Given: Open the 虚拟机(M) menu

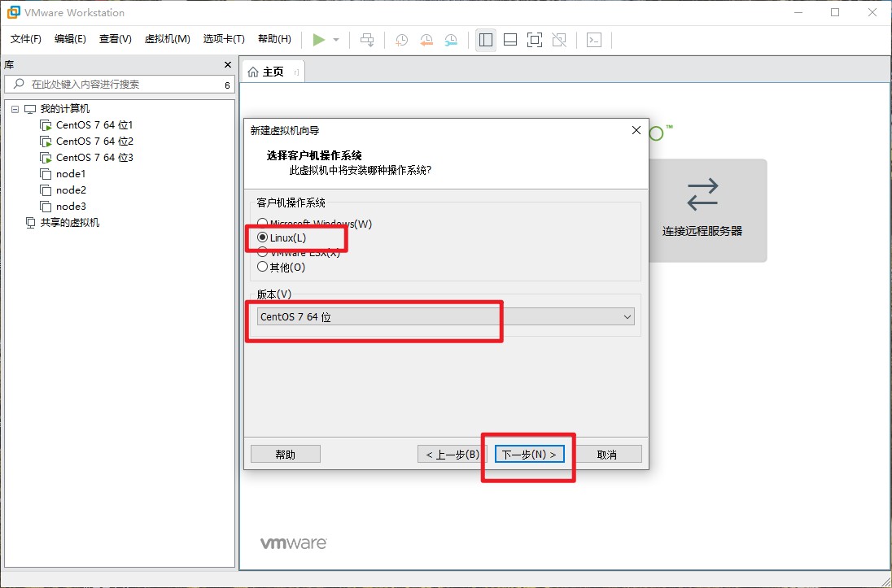Looking at the screenshot, I should pyautogui.click(x=168, y=39).
